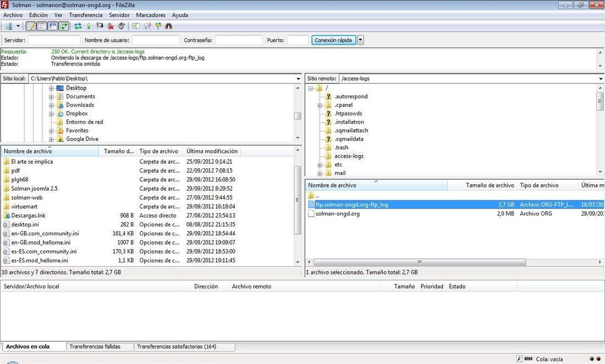Screen dimensions: 605x364
Task: Open the Marcadores menu
Action: 151,15
